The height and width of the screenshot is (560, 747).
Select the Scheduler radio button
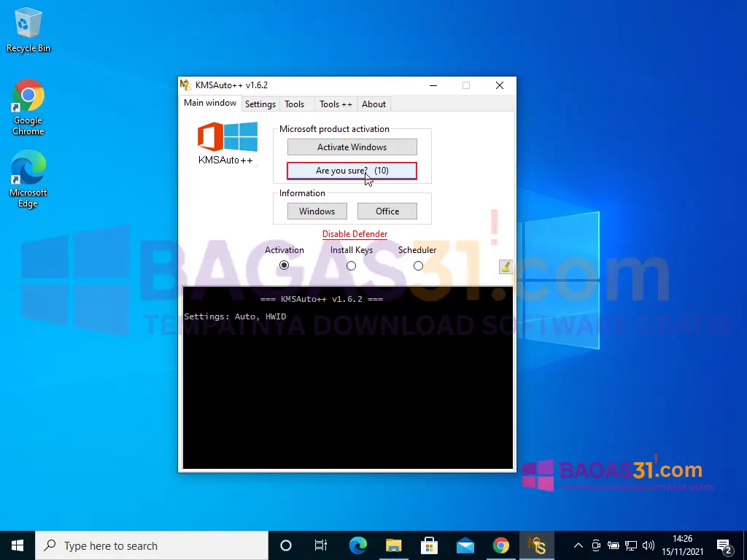pyautogui.click(x=418, y=265)
